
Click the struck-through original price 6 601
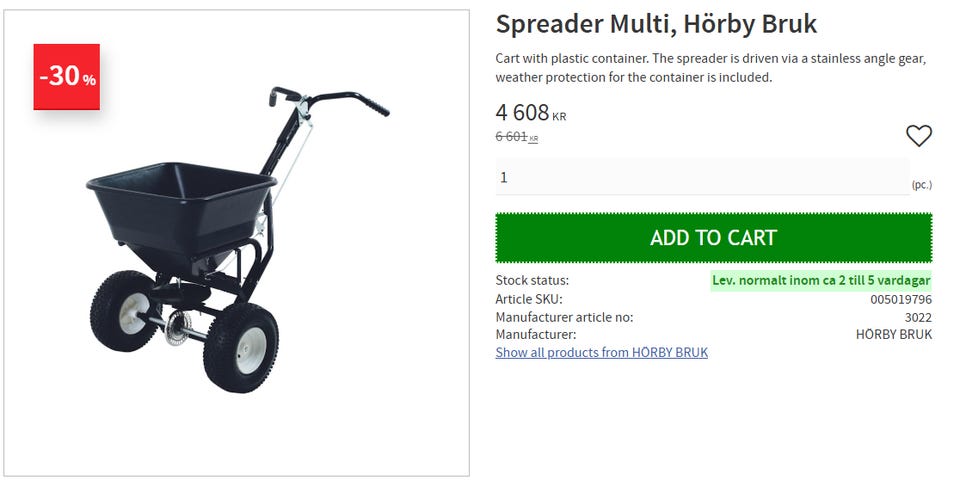point(512,137)
